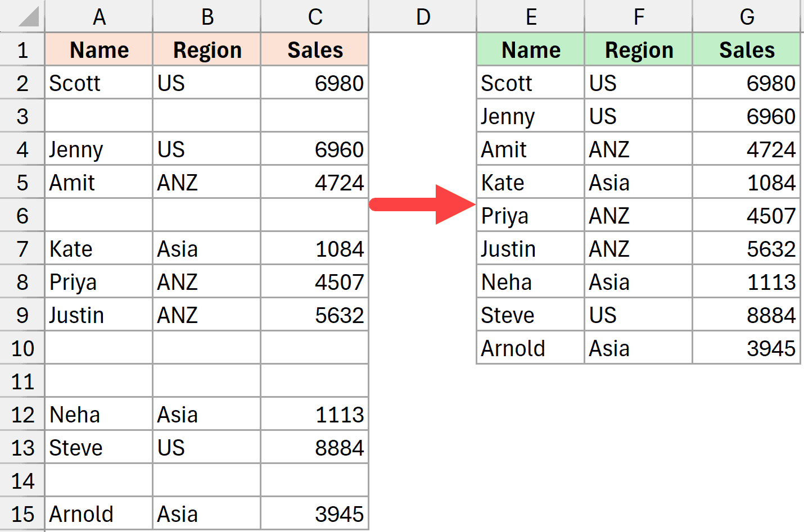Click the cell showing 8884 next to Steve
The width and height of the screenshot is (804, 532).
click(315, 447)
